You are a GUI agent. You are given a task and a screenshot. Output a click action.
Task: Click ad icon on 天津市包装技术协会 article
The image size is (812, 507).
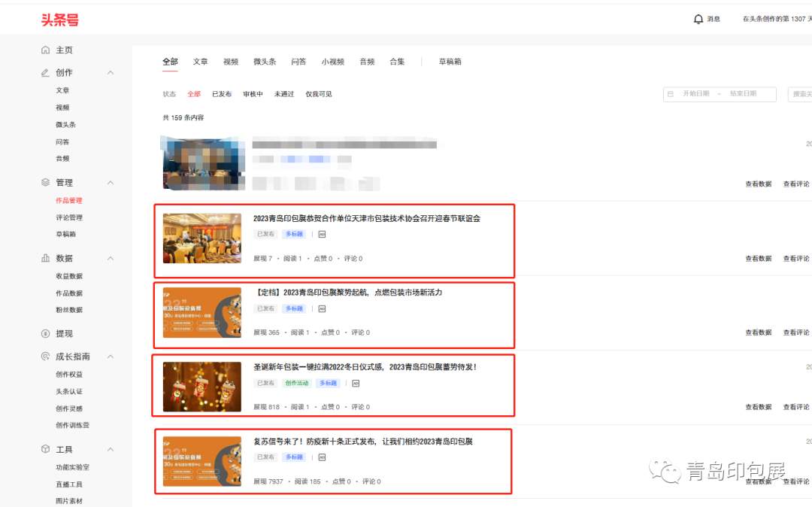pos(322,234)
